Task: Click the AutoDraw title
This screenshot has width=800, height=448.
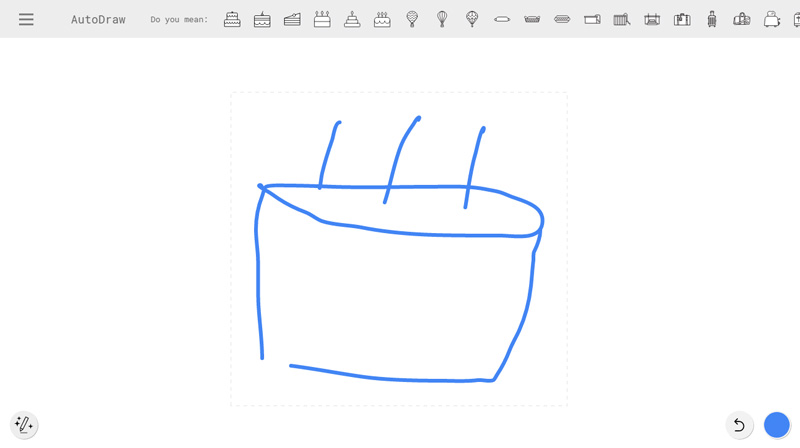Action: 98,19
